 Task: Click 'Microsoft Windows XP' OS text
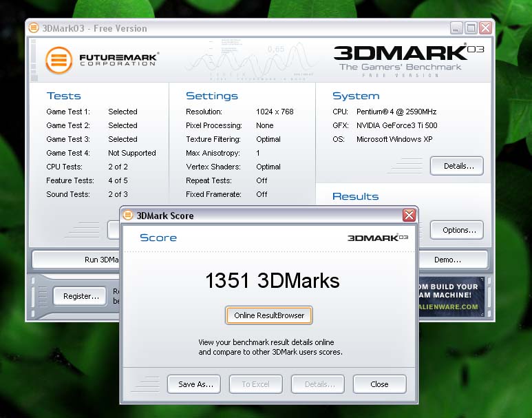pyautogui.click(x=394, y=139)
